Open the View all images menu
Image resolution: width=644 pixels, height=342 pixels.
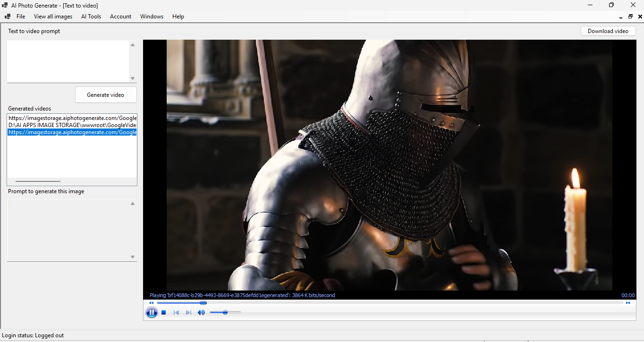[53, 17]
